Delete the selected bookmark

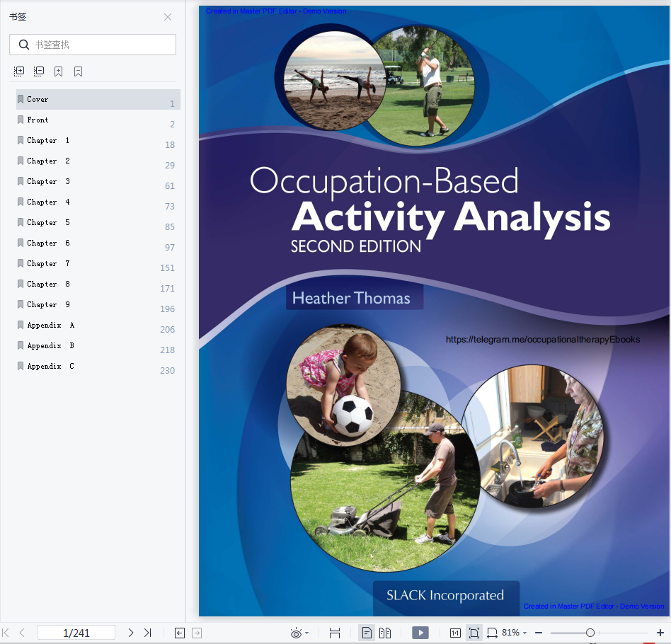tap(79, 71)
